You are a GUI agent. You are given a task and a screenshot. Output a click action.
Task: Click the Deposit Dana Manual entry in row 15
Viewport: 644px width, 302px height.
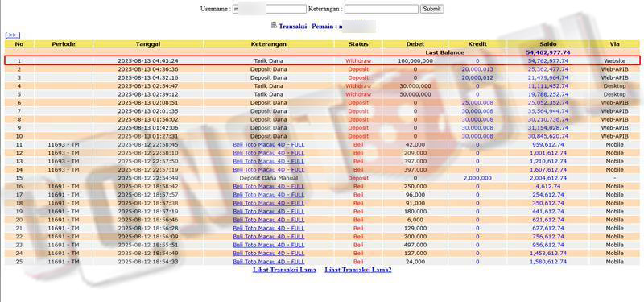coord(269,178)
